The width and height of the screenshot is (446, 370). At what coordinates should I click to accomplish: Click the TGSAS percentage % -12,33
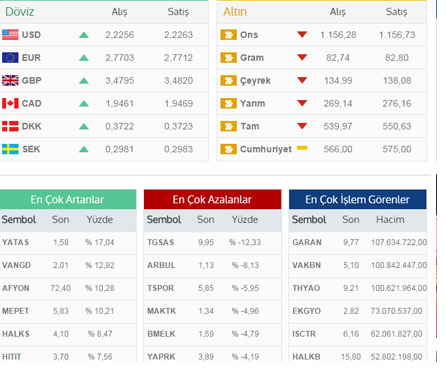click(245, 242)
